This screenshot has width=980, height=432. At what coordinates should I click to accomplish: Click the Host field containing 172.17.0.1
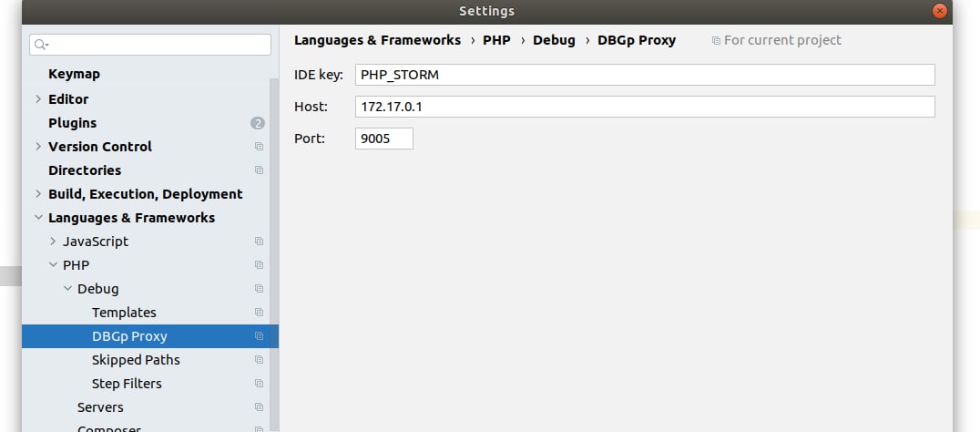click(645, 107)
